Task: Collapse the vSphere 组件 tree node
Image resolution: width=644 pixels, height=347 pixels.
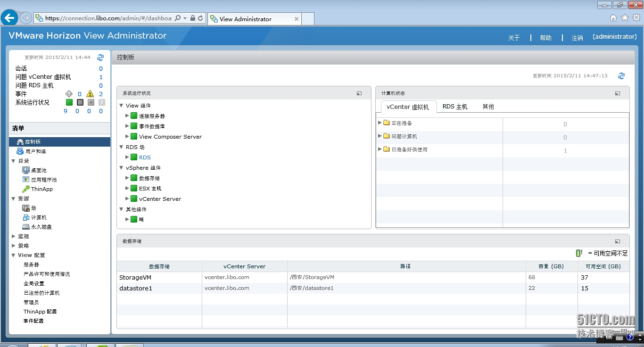Action: pyautogui.click(x=121, y=168)
